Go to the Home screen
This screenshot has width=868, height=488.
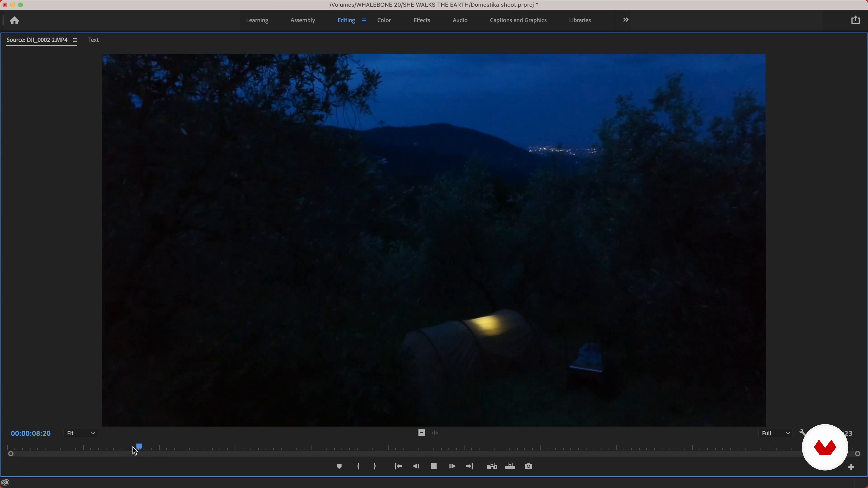tap(14, 21)
